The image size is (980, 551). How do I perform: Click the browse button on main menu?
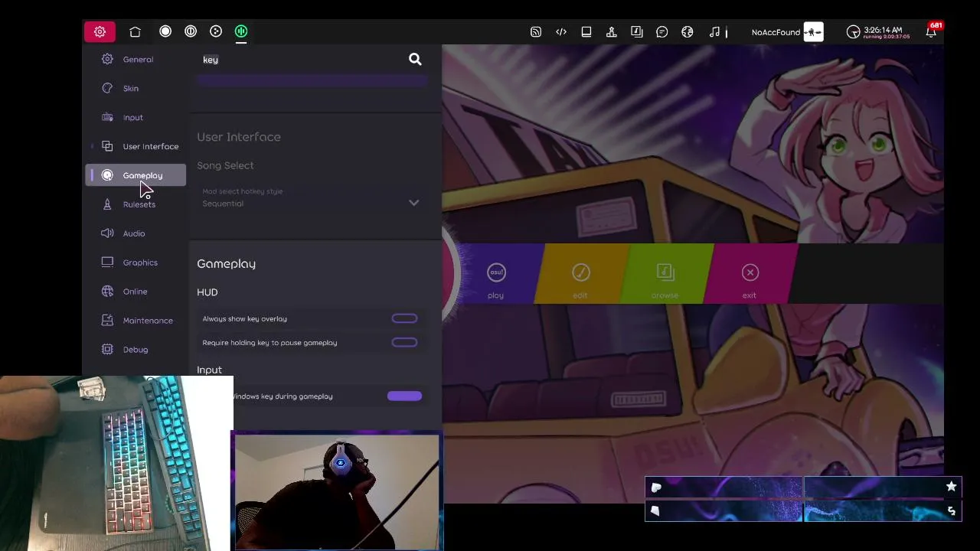pos(665,273)
